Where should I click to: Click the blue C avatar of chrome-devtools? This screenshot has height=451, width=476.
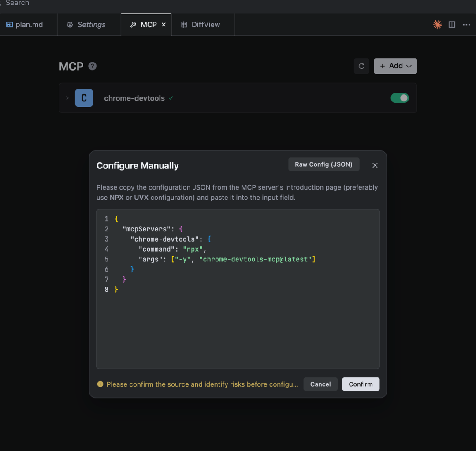tap(84, 98)
